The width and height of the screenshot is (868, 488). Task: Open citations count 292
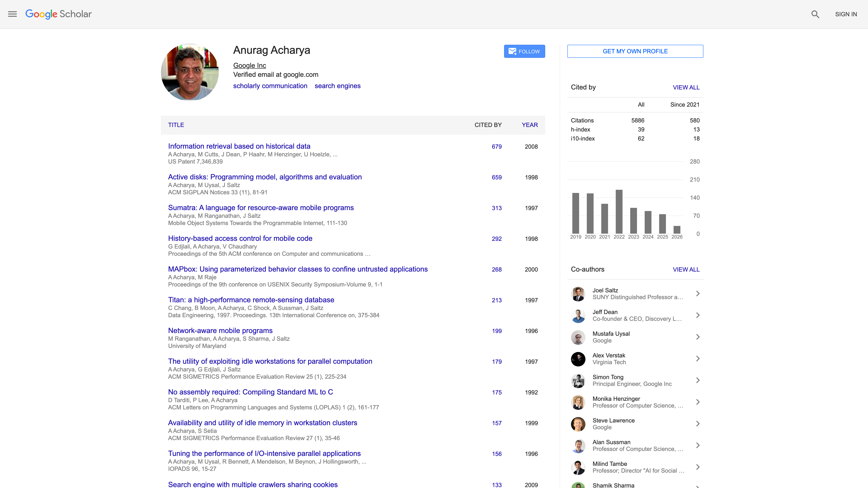click(x=497, y=239)
